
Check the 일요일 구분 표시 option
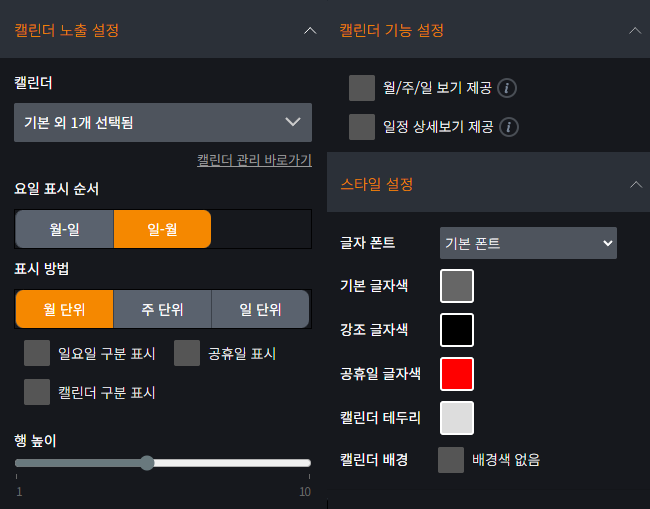[37, 353]
